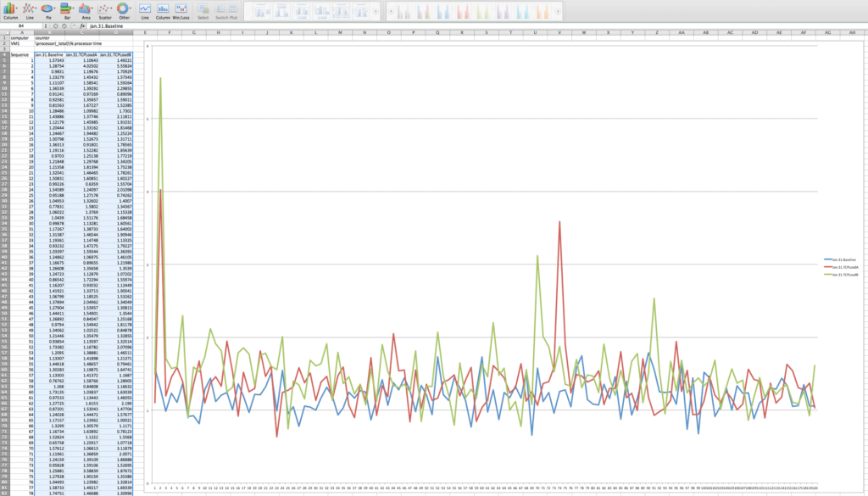
Task: Click the Scatter chart icon
Action: point(103,8)
